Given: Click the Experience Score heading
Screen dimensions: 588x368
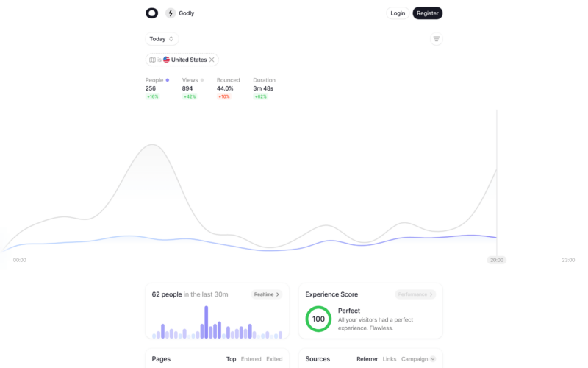Looking at the screenshot, I should coord(331,294).
